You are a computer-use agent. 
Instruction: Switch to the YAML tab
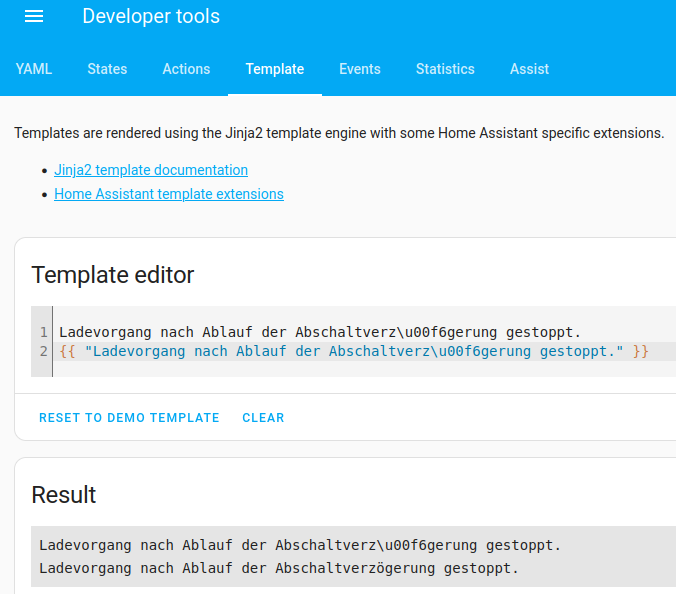(x=34, y=69)
